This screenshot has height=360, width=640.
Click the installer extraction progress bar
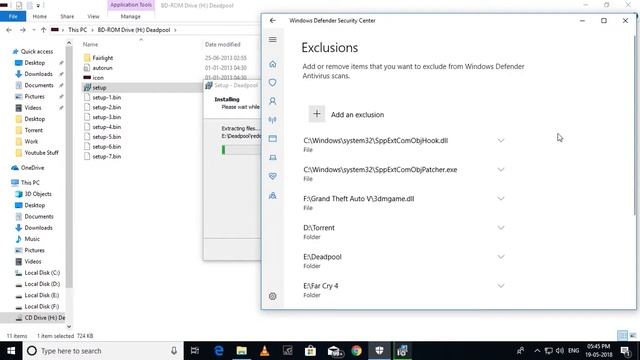(241, 150)
